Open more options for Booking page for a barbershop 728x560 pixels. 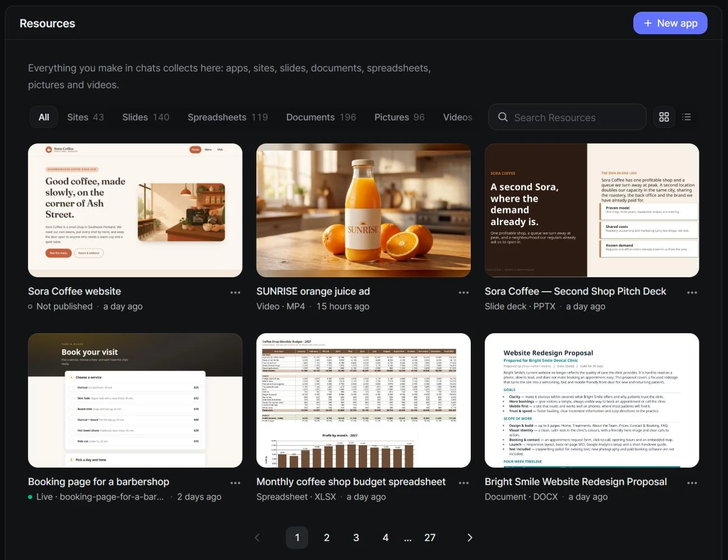point(235,483)
